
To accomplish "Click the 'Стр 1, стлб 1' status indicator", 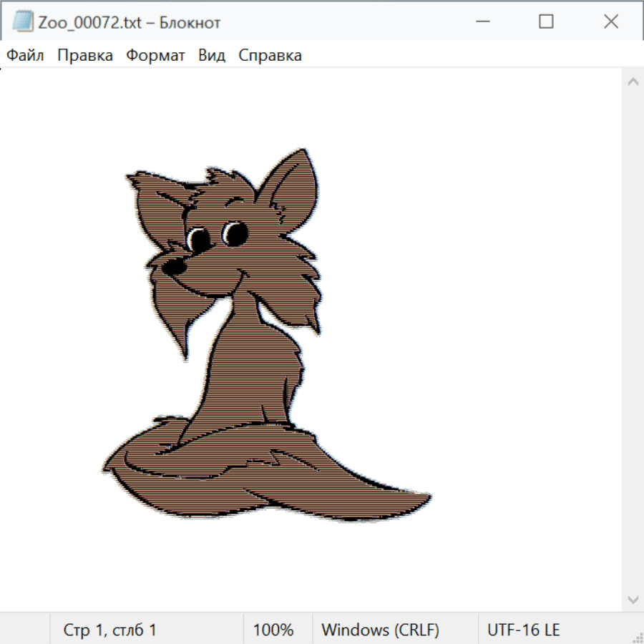I will (x=110, y=630).
